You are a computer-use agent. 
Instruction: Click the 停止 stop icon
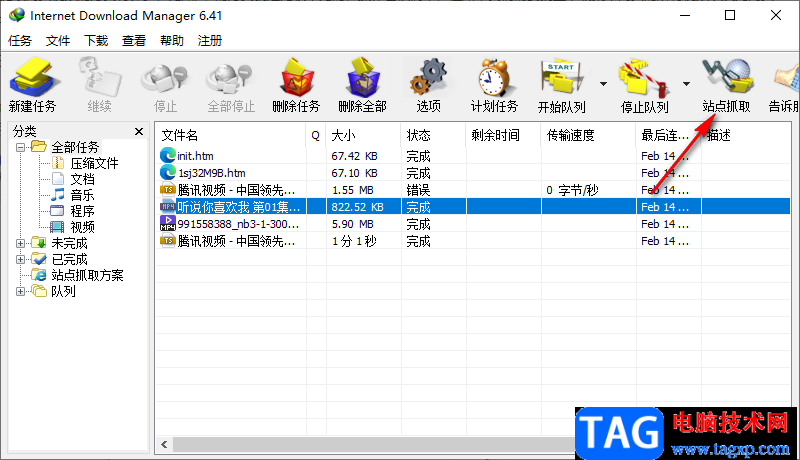[165, 79]
